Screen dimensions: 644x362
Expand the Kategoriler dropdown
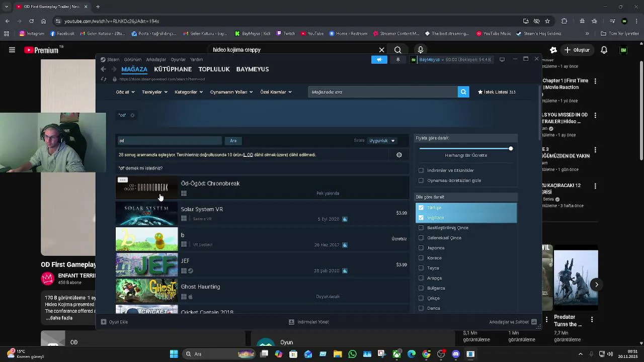pos(189,92)
